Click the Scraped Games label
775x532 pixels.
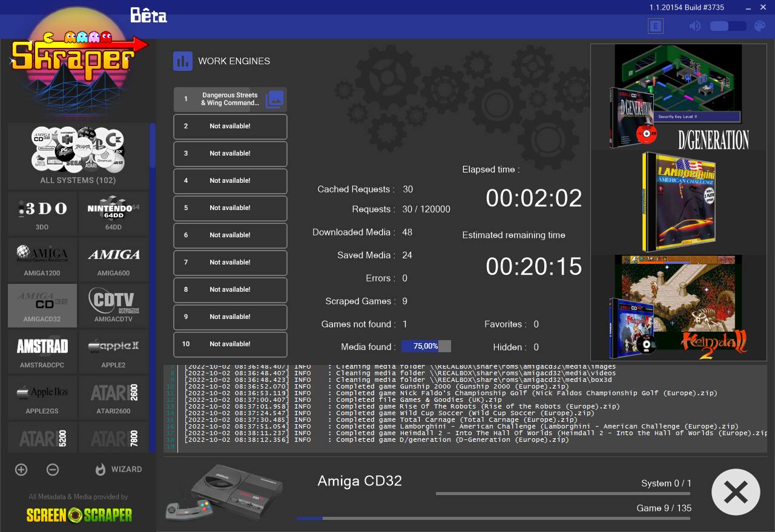pos(360,301)
